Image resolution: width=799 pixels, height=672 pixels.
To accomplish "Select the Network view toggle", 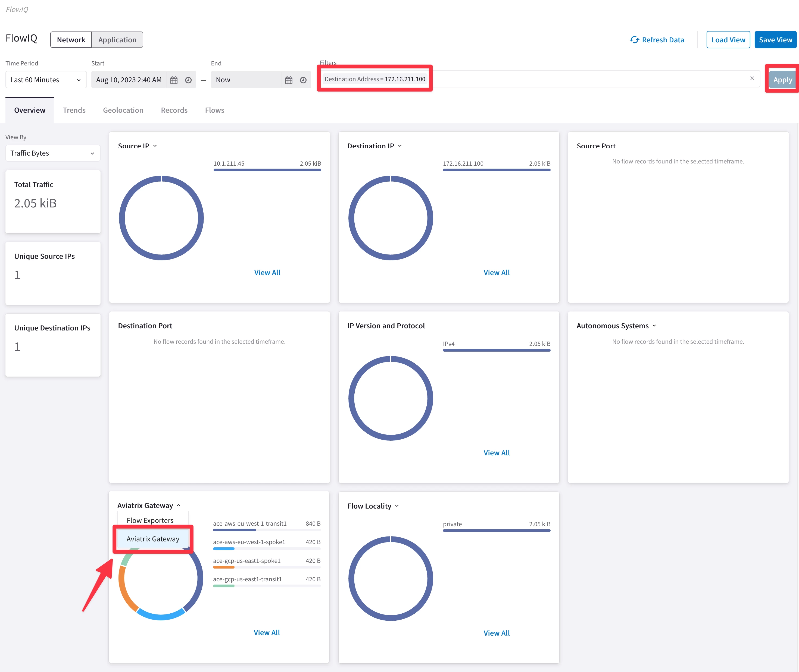I will click(x=71, y=40).
